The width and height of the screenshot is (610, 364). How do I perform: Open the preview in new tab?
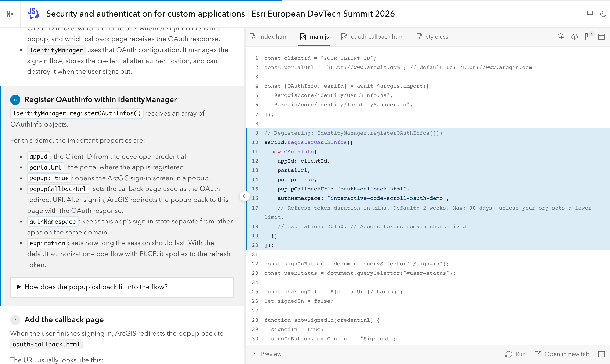point(562,354)
